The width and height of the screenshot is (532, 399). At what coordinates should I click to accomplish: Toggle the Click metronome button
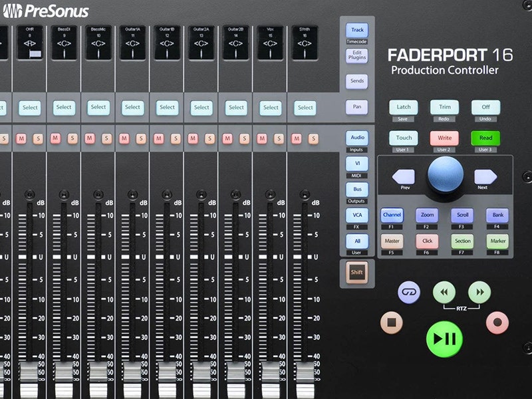click(427, 241)
